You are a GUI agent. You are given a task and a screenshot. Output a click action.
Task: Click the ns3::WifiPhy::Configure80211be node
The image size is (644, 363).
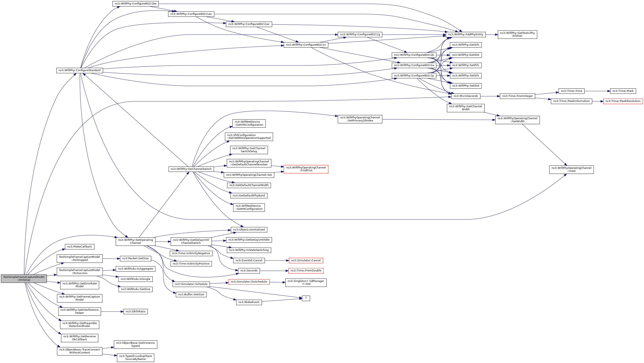pyautogui.click(x=136, y=4)
